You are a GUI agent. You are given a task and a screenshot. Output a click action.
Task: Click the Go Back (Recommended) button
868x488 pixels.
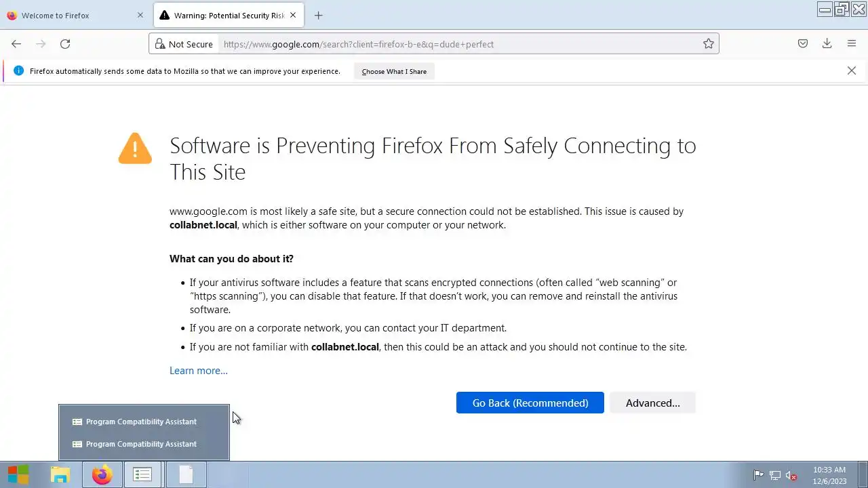pyautogui.click(x=530, y=403)
